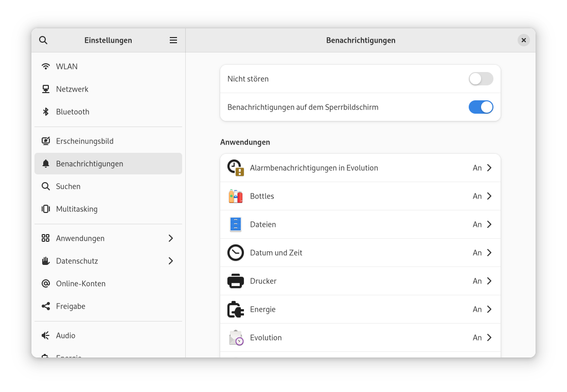Open Bottles notification settings via chevron
Screen dimensions: 567x392
(x=489, y=196)
